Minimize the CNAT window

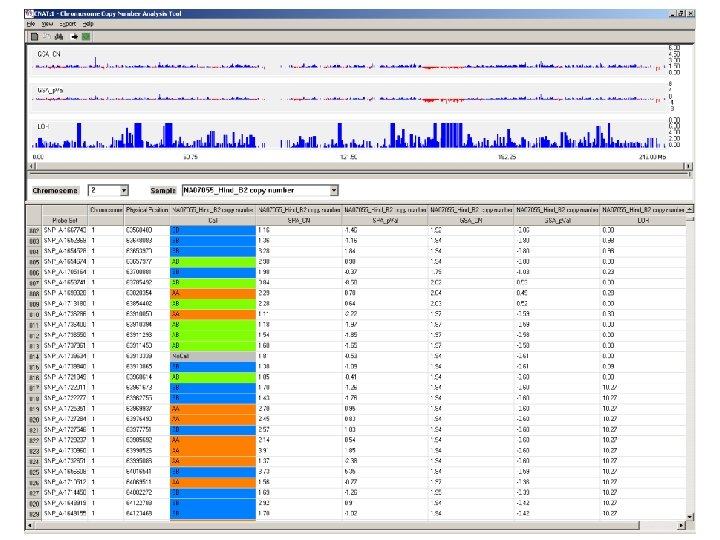[673, 14]
